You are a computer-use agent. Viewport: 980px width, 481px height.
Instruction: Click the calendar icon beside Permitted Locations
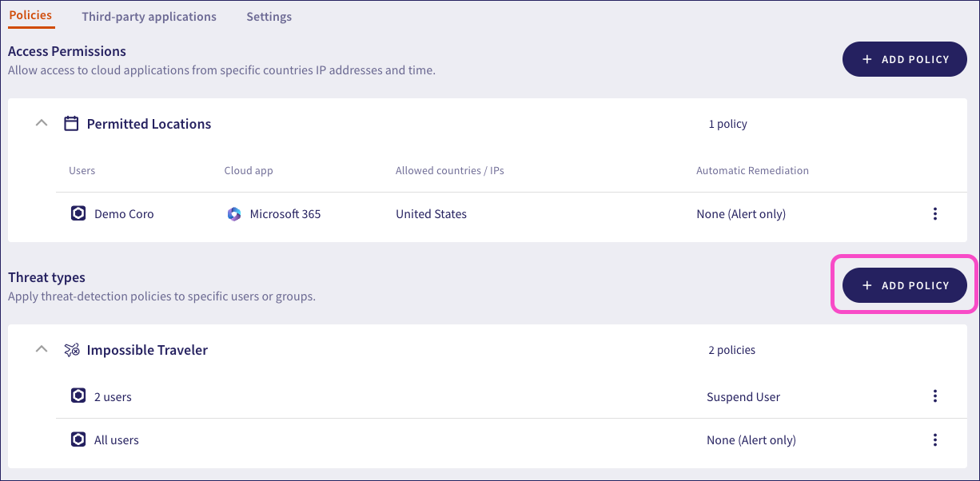click(x=71, y=123)
